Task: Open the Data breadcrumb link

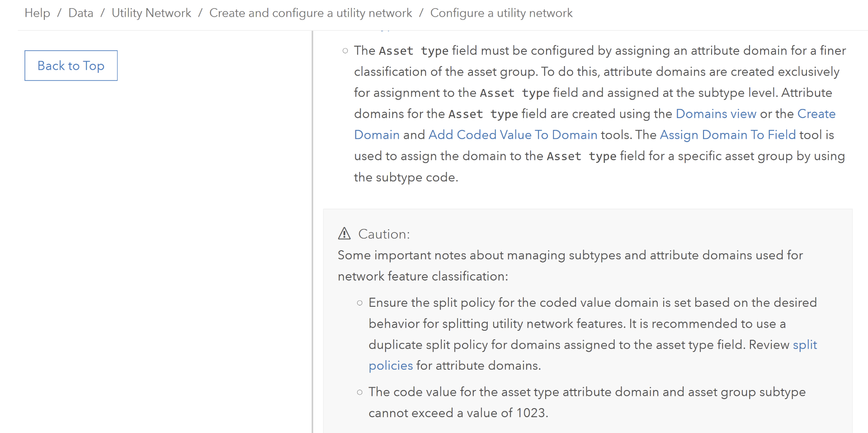Action: [x=80, y=13]
